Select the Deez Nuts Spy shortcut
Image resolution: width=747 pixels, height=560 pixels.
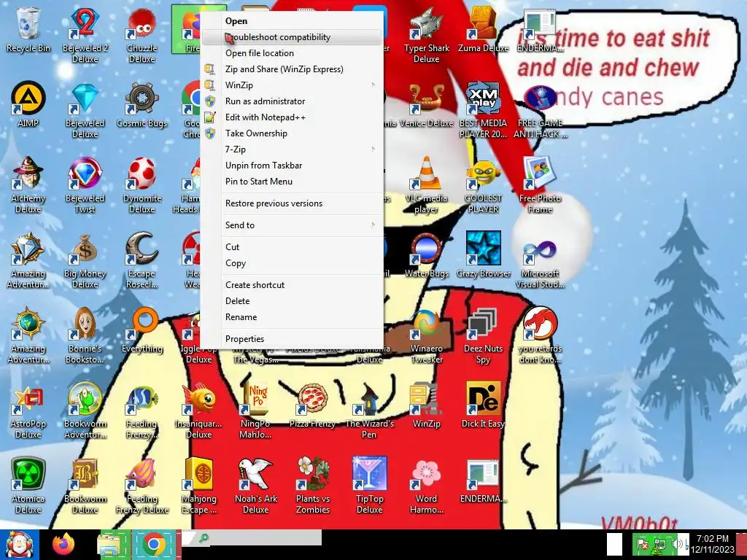pyautogui.click(x=483, y=335)
